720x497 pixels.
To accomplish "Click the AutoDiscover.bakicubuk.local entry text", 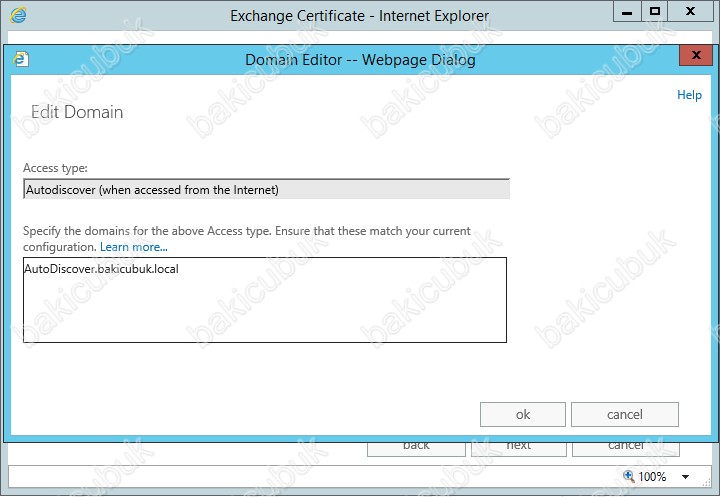I will pos(101,269).
